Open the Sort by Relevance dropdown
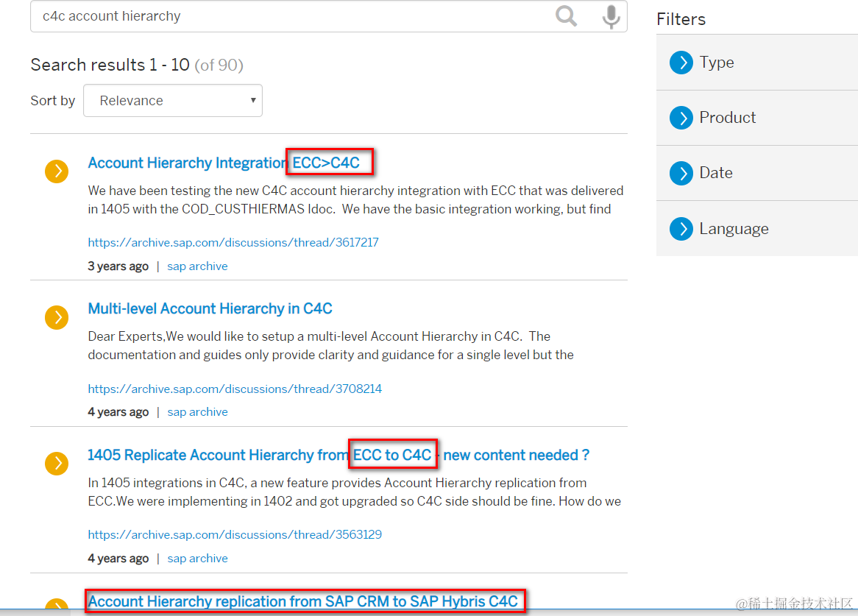The height and width of the screenshot is (616, 858). click(x=173, y=101)
